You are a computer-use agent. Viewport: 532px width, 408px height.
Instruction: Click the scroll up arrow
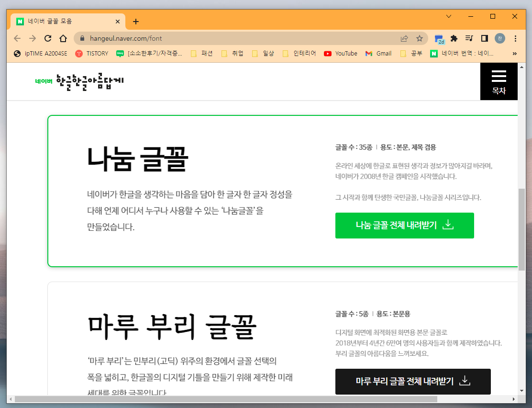pyautogui.click(x=521, y=67)
